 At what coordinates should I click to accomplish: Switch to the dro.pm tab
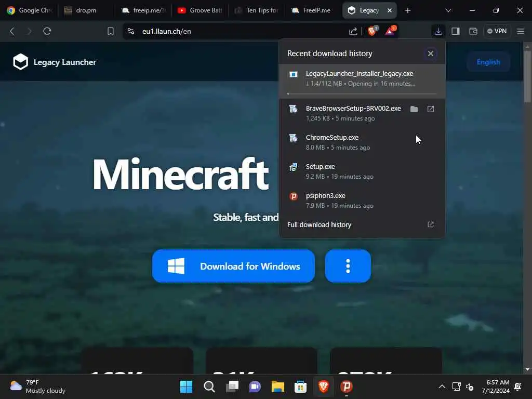[86, 10]
